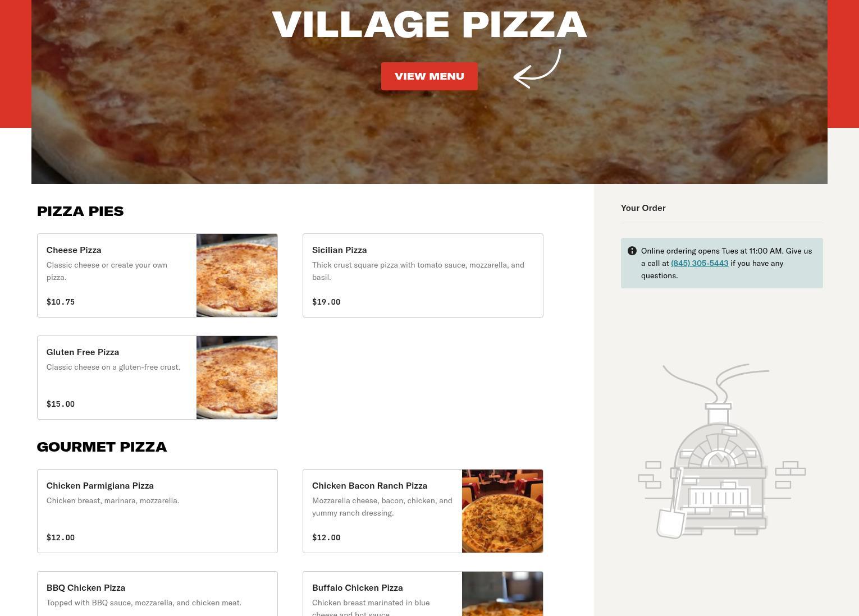Select the BBQ Chicken Pizza item
The width and height of the screenshot is (859, 616).
pos(157,594)
